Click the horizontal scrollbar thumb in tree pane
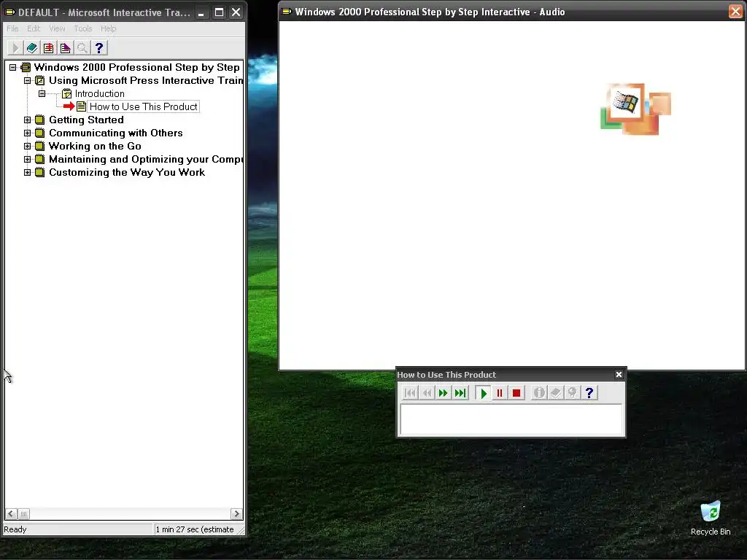Image resolution: width=747 pixels, height=560 pixels. 23,514
